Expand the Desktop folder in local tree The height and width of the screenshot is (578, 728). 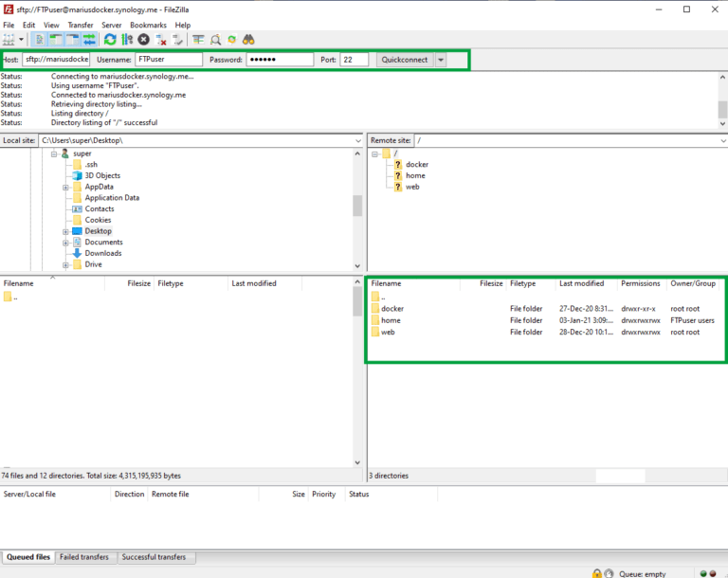click(65, 231)
